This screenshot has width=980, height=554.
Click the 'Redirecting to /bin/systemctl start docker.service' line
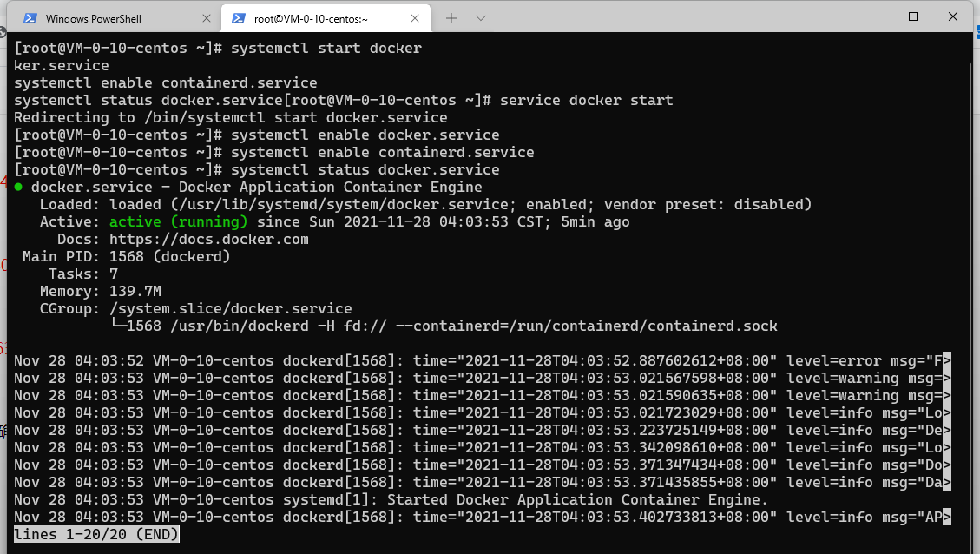click(231, 117)
